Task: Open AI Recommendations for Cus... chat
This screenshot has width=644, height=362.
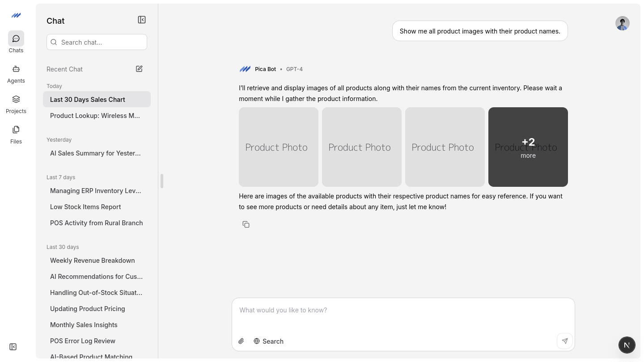Action: point(97,276)
